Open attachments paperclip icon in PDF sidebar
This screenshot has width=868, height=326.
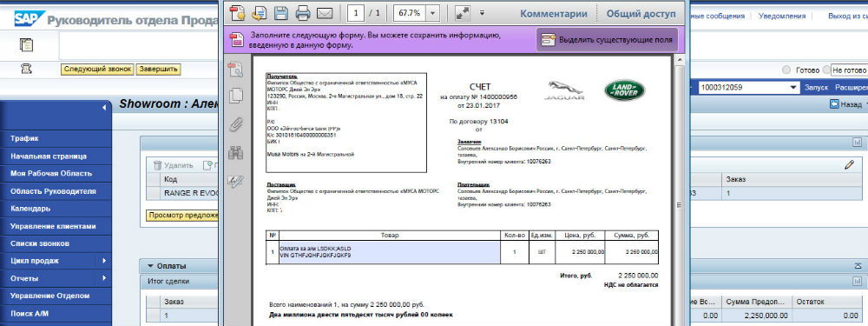coord(236,124)
